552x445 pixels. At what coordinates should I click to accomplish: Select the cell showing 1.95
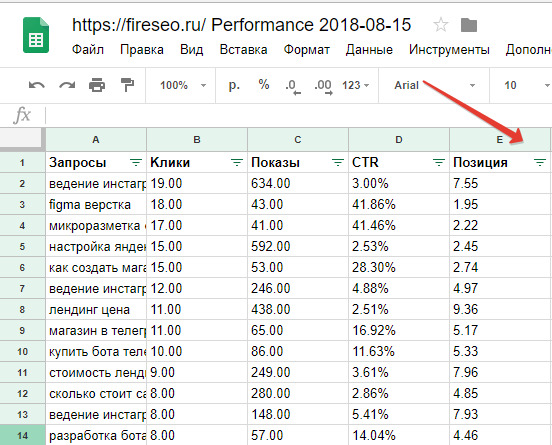[500, 205]
